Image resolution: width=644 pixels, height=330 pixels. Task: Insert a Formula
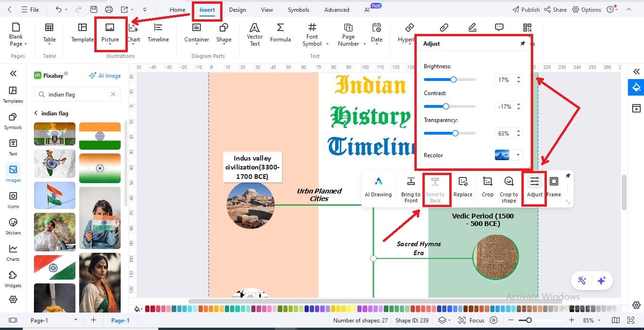click(x=280, y=33)
